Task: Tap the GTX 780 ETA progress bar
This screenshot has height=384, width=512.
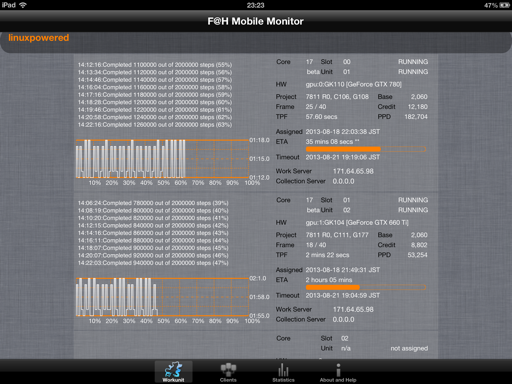Action: tap(366, 149)
